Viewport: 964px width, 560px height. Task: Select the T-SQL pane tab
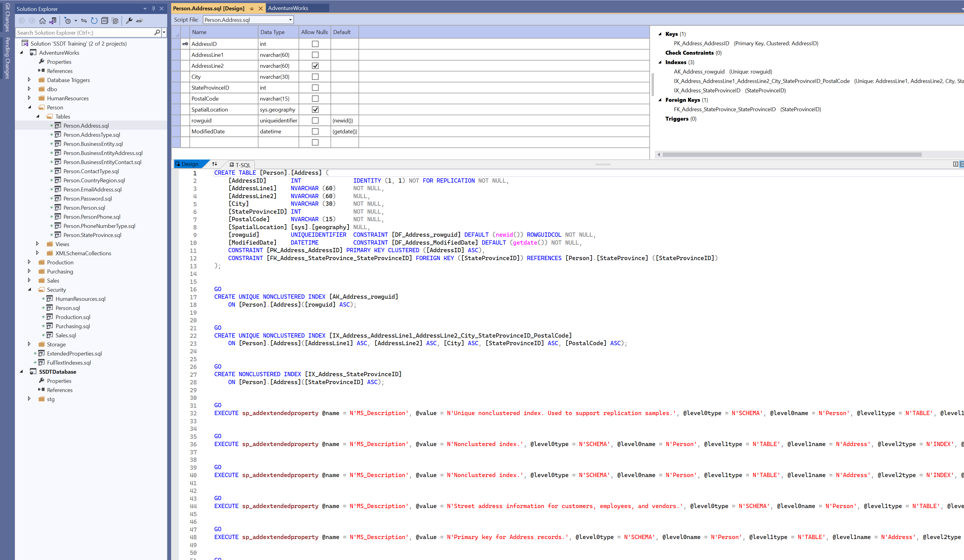[240, 165]
